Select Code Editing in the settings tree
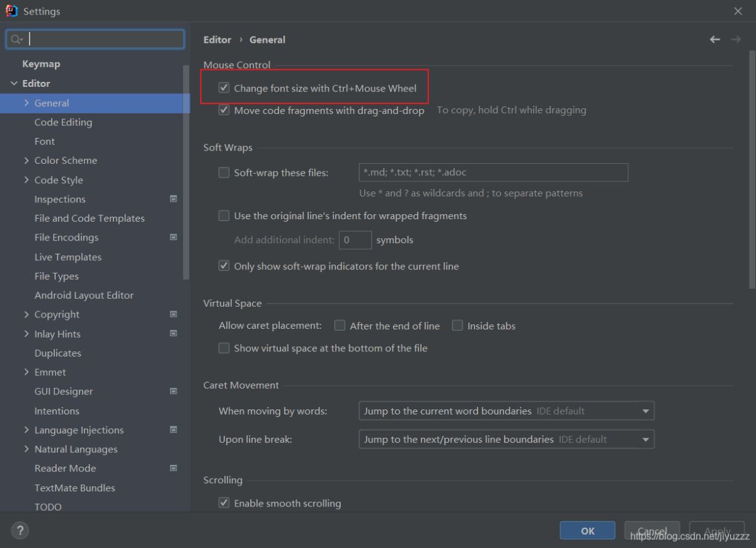Viewport: 756px width, 548px height. (x=63, y=122)
